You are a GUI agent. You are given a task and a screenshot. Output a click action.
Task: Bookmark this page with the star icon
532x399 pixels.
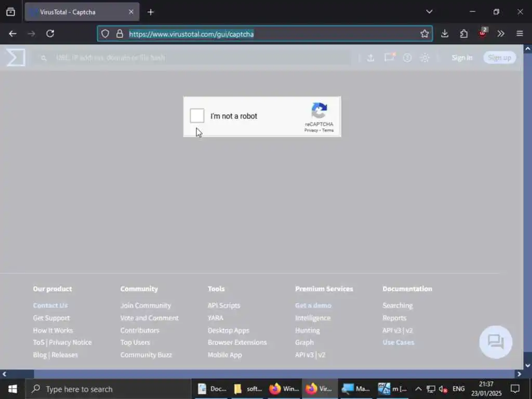click(424, 34)
